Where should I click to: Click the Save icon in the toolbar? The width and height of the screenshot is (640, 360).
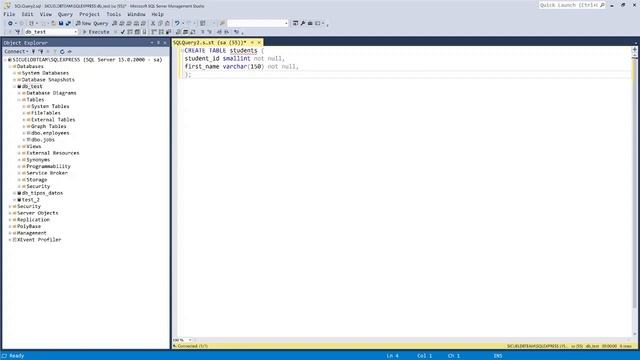(x=61, y=23)
